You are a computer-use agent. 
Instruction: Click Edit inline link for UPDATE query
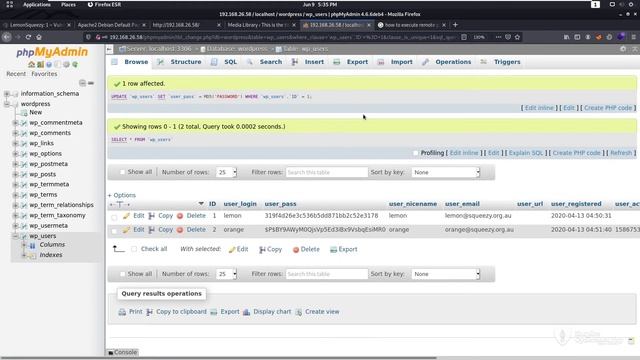coord(539,108)
